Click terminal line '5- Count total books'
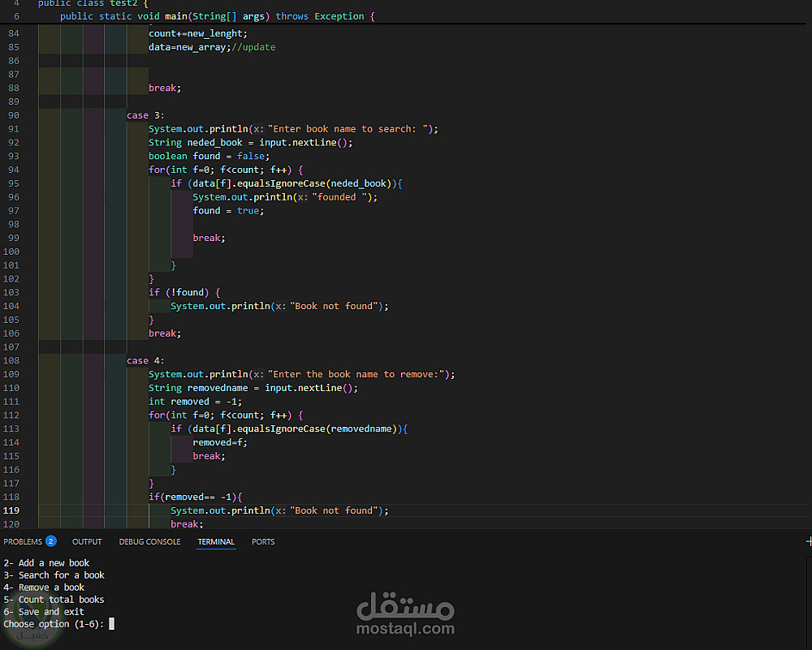This screenshot has height=650, width=812. pyautogui.click(x=54, y=600)
